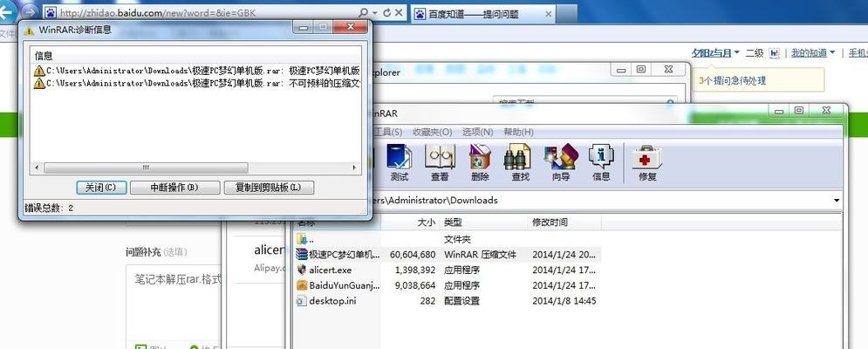The height and width of the screenshot is (349, 868).
Task: Select the 极速PC梦幻单机版 rar archive row icon
Action: click(x=302, y=254)
